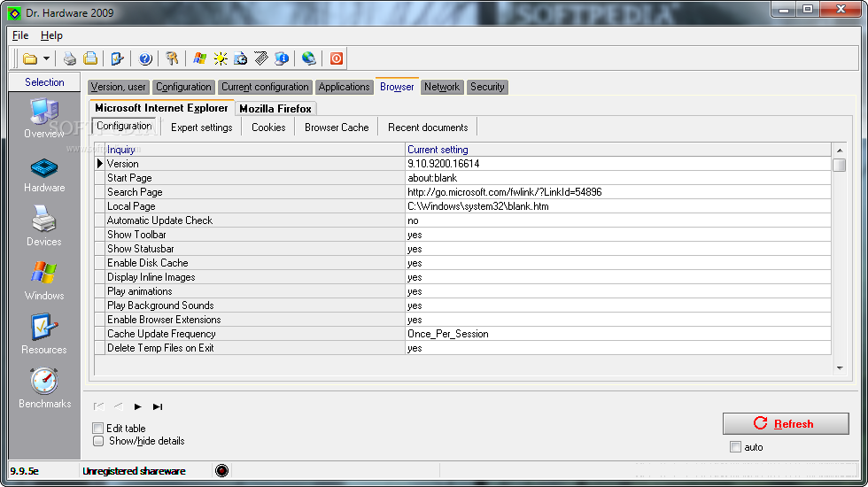Screen dimensions: 868x487
Task: Click the blue checklist toolbar icon
Action: 117,58
